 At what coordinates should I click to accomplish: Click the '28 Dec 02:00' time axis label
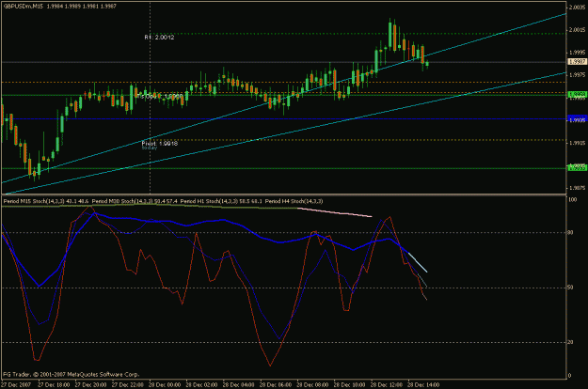point(201,385)
